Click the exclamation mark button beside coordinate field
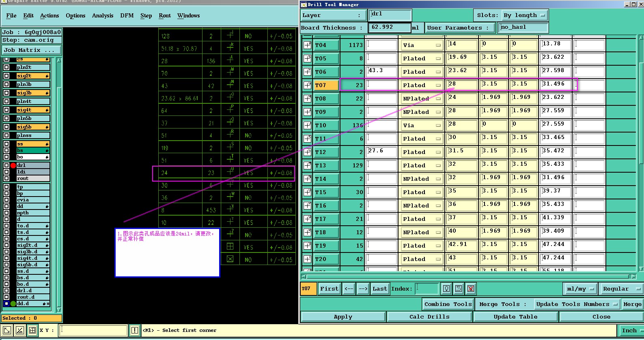 (135, 330)
